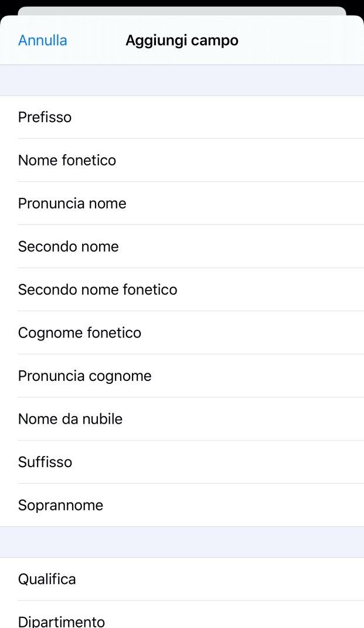Select the Secondo nome option

click(x=69, y=247)
